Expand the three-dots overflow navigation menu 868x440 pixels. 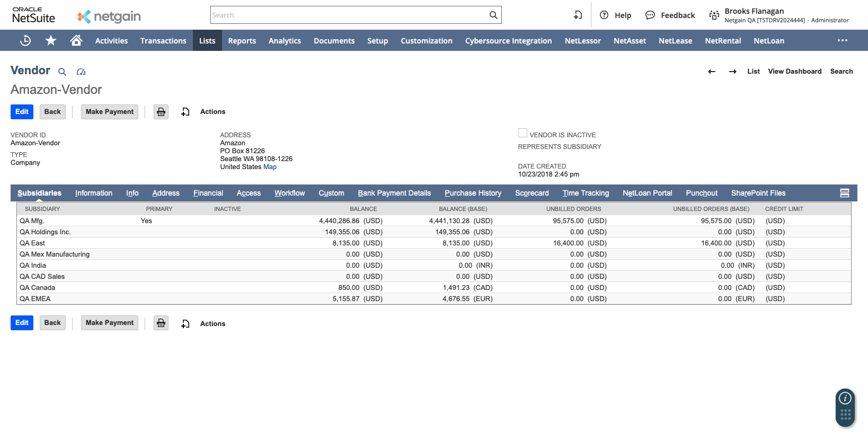click(x=842, y=41)
